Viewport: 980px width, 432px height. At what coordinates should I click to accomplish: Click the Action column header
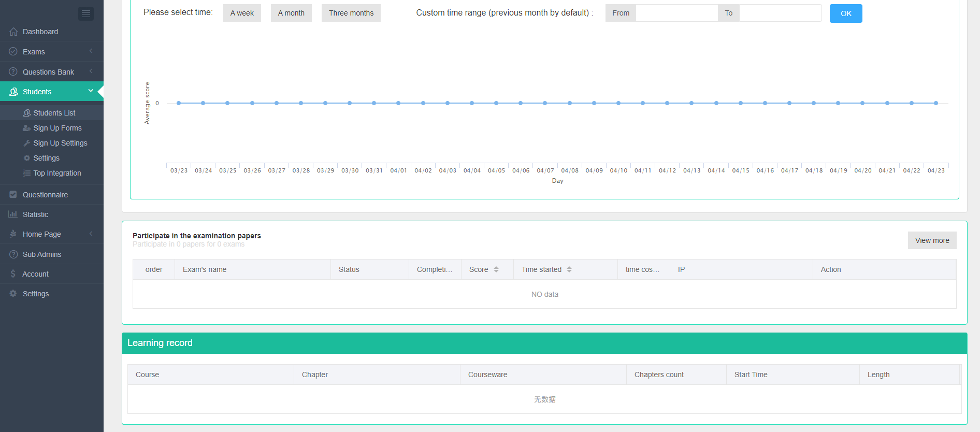click(x=884, y=269)
